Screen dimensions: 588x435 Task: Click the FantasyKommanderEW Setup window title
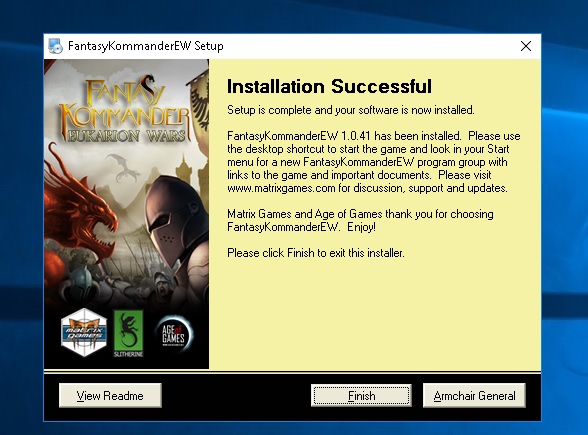[x=146, y=46]
